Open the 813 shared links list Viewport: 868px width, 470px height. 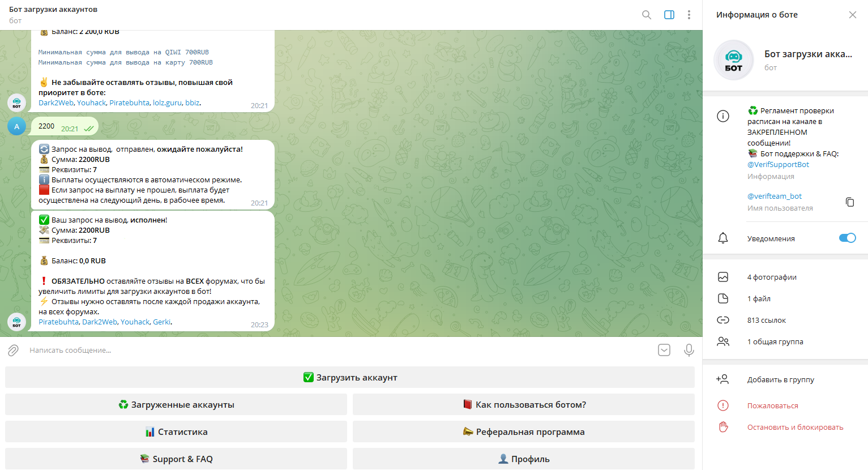tap(766, 320)
